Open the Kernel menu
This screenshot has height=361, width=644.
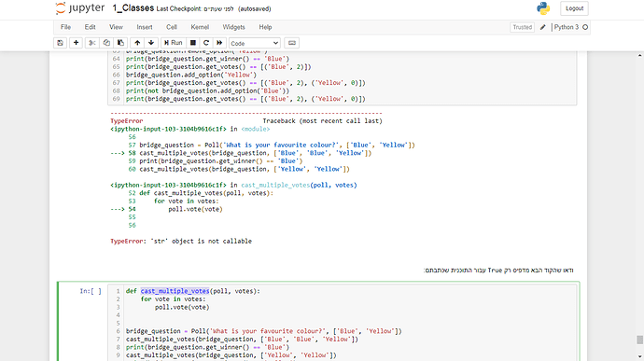[200, 27]
